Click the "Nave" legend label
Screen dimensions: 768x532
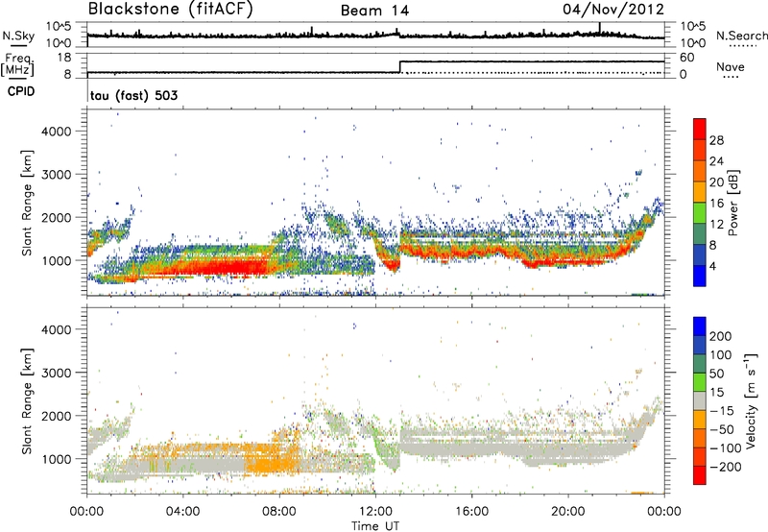tap(731, 66)
